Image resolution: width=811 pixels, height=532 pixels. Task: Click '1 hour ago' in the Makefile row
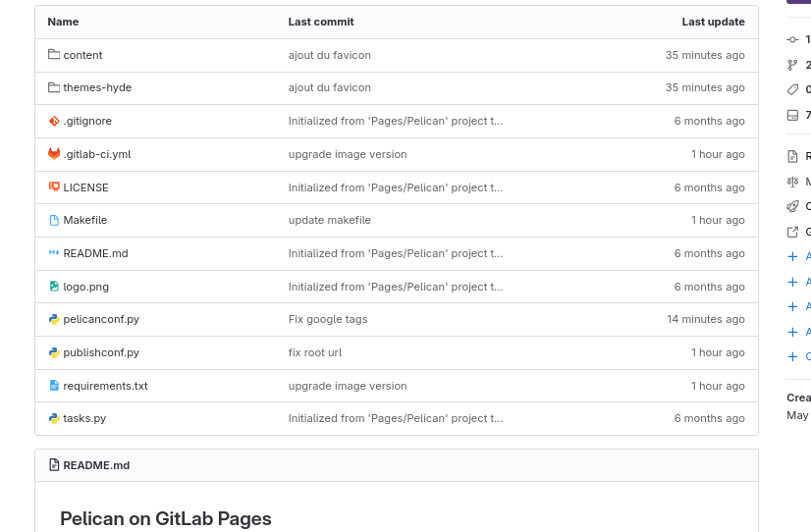click(718, 220)
